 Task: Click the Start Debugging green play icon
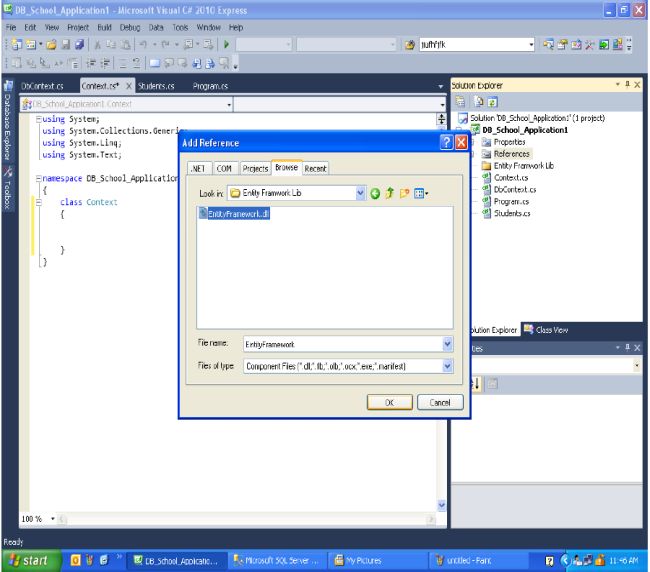pos(227,44)
